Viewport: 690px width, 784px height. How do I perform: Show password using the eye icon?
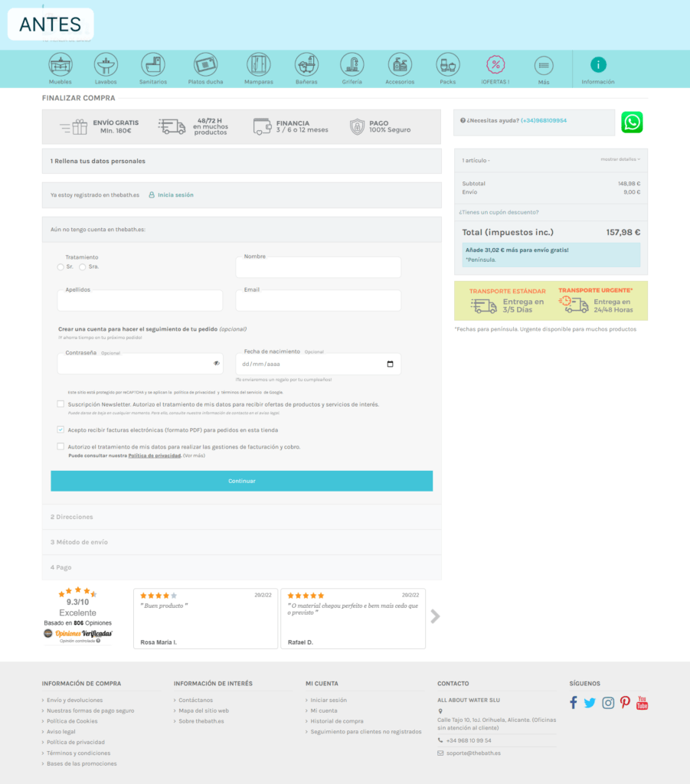217,364
